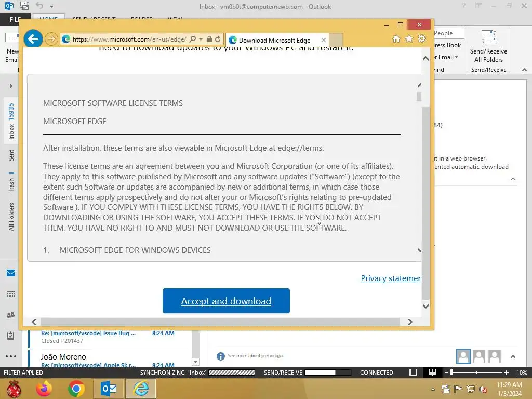Click the search magnifier in address bar
Viewport: 532px width, 399px height.
point(193,39)
